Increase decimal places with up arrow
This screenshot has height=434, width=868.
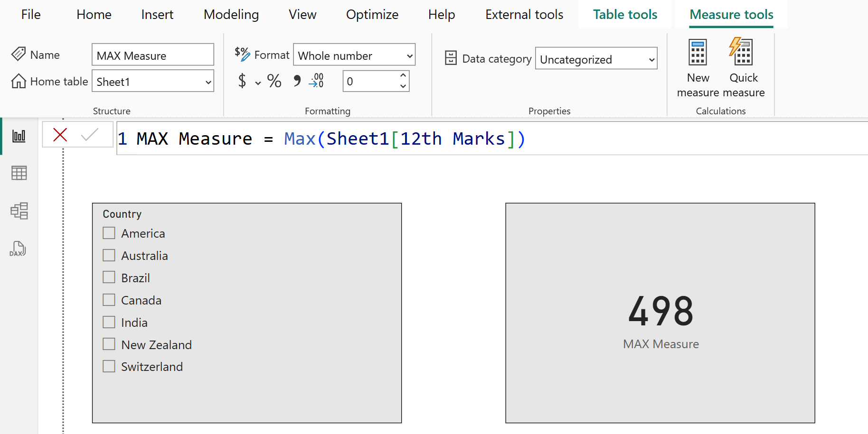click(403, 76)
